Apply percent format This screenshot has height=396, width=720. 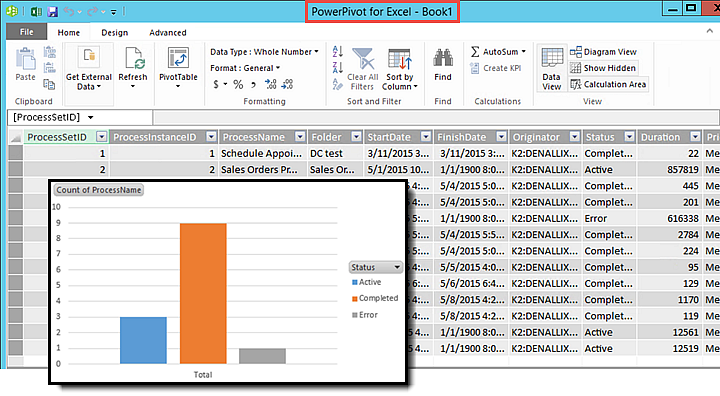(x=238, y=85)
